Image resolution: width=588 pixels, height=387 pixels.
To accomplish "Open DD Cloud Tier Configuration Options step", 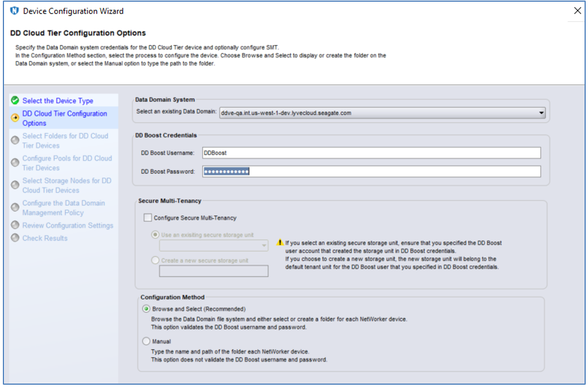I will (x=64, y=118).
